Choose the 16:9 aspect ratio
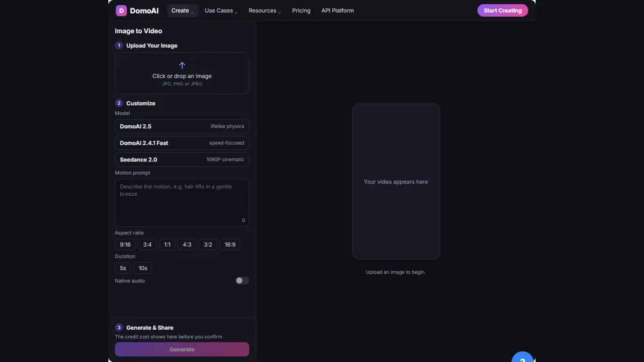 pos(230,245)
